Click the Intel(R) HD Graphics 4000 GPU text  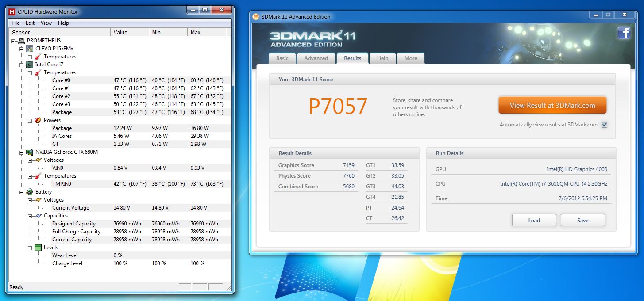[577, 169]
